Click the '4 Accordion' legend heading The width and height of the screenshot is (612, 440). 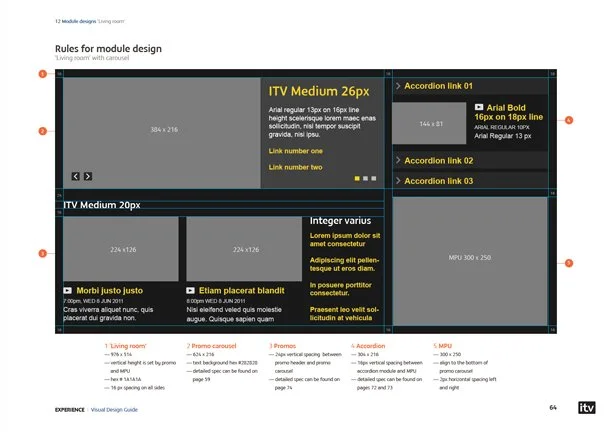tap(368, 346)
